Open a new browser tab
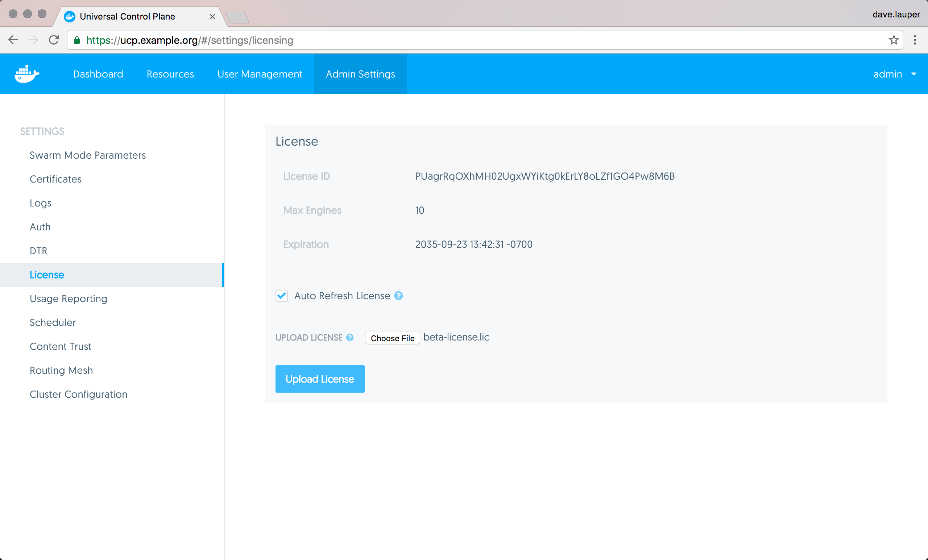This screenshot has width=928, height=560. pyautogui.click(x=238, y=17)
